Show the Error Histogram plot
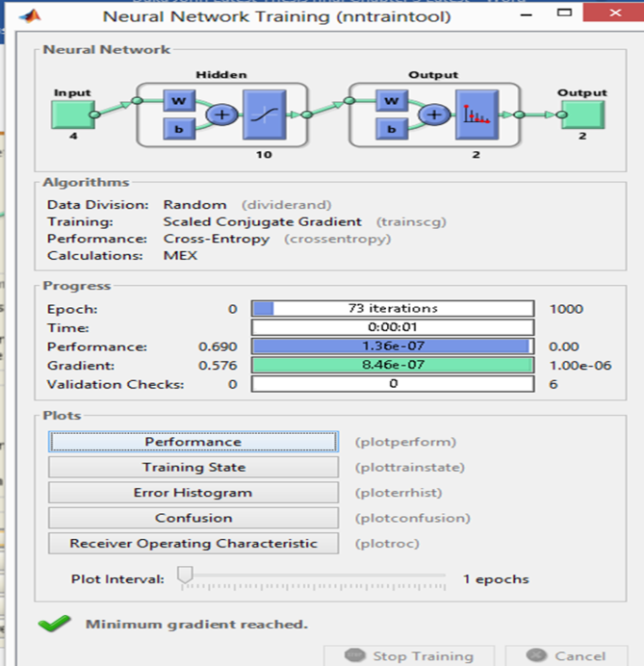This screenshot has height=666, width=644. 193,492
